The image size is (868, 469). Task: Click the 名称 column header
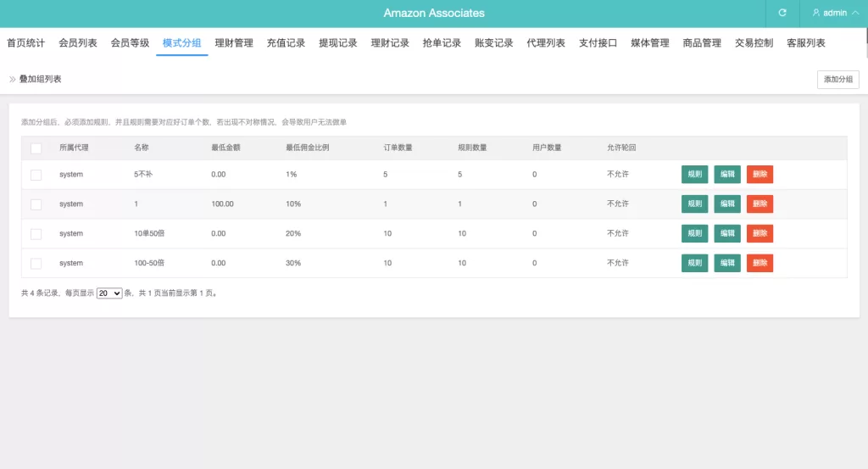(142, 148)
